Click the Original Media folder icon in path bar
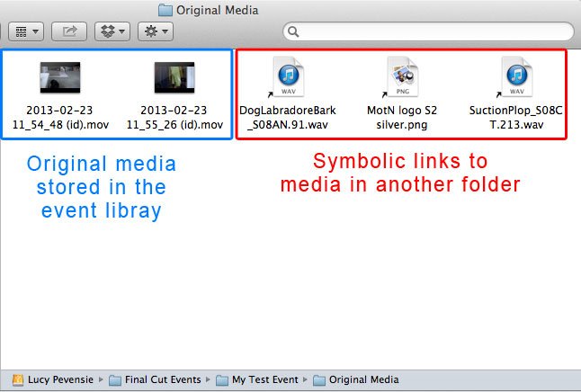 click(x=319, y=380)
